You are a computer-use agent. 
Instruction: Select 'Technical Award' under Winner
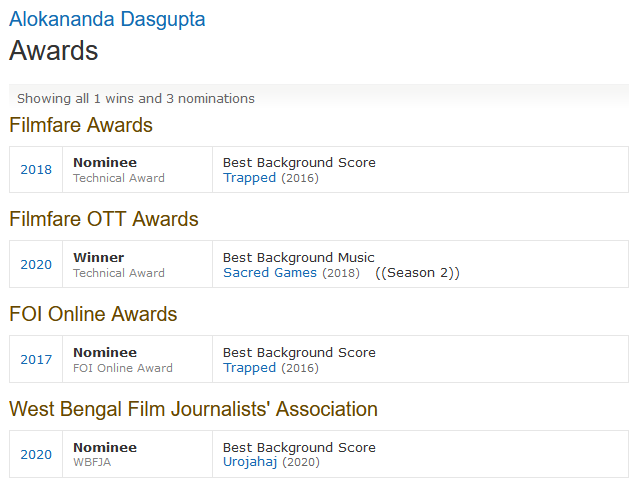[x=119, y=273]
